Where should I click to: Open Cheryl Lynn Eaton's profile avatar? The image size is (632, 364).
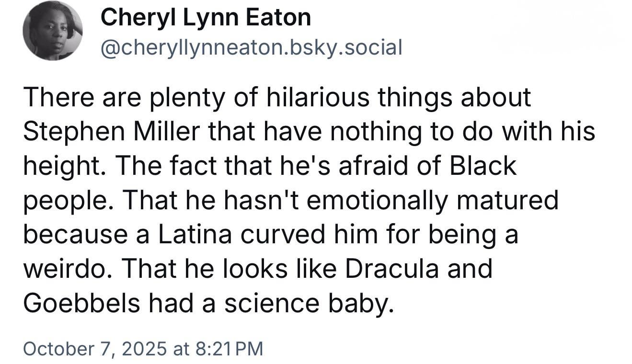click(53, 31)
